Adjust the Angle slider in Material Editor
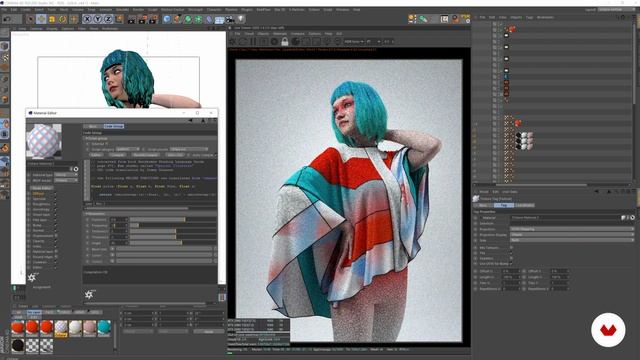This screenshot has width=640, height=360. tap(173, 243)
